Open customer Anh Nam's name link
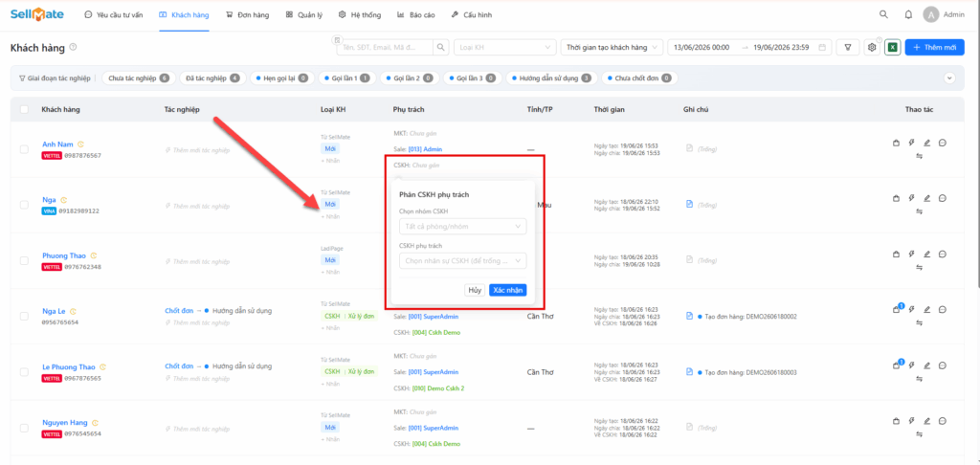Viewport: 980px width, 465px height. click(x=57, y=144)
